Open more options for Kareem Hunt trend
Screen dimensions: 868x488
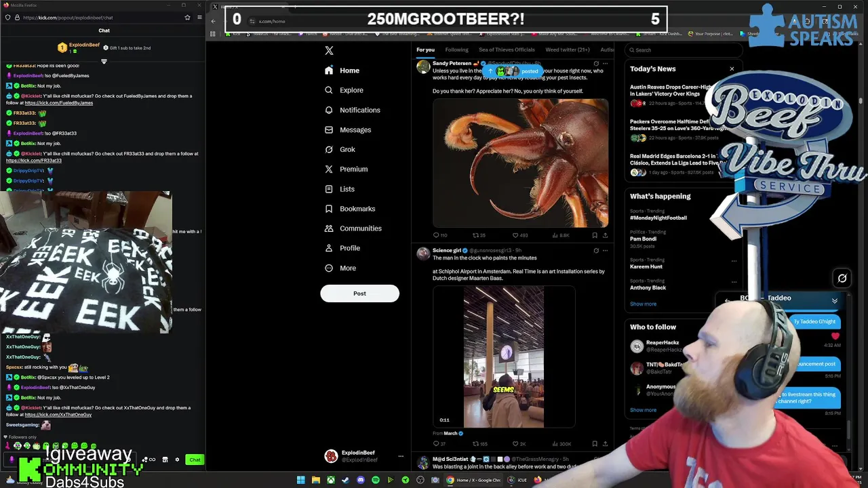coord(734,260)
